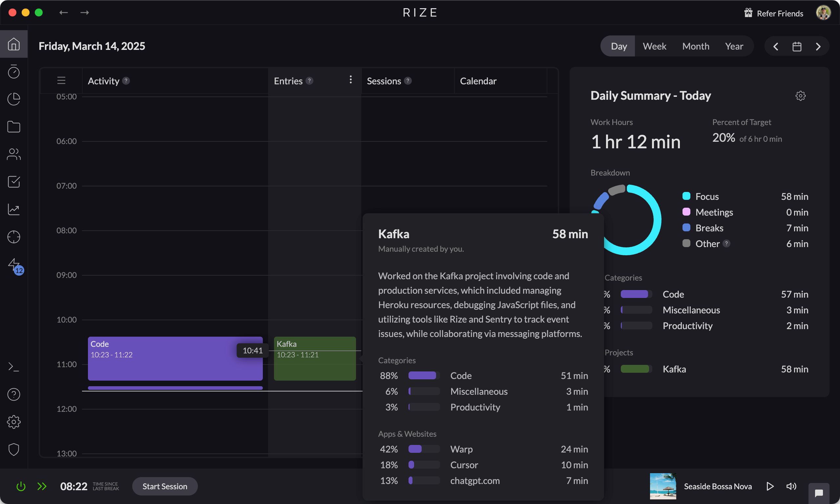Select the purple Code activity block
This screenshot has width=840, height=504.
175,358
